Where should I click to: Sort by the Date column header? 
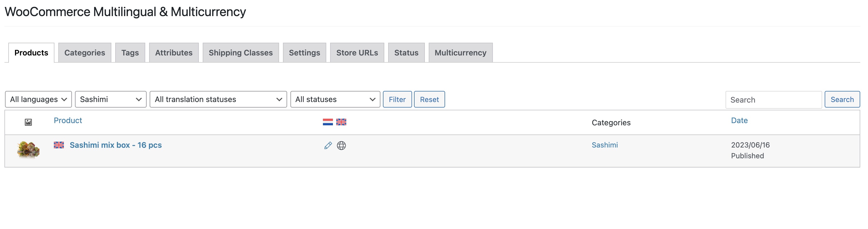[739, 120]
